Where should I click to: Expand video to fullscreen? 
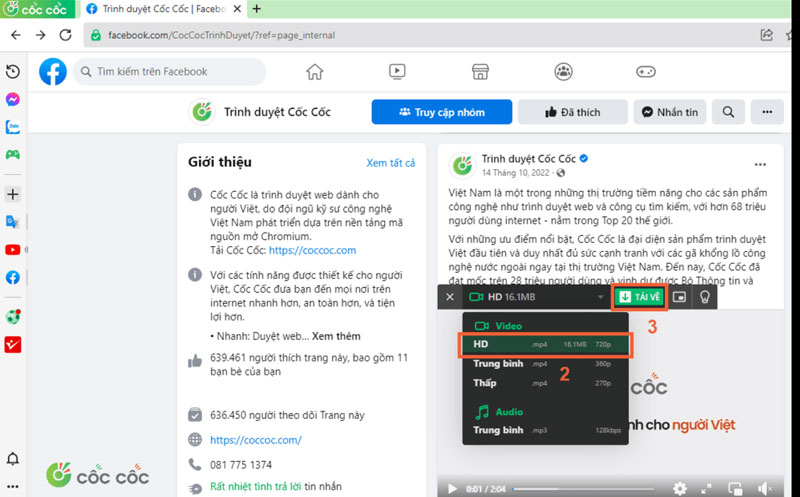point(706,489)
